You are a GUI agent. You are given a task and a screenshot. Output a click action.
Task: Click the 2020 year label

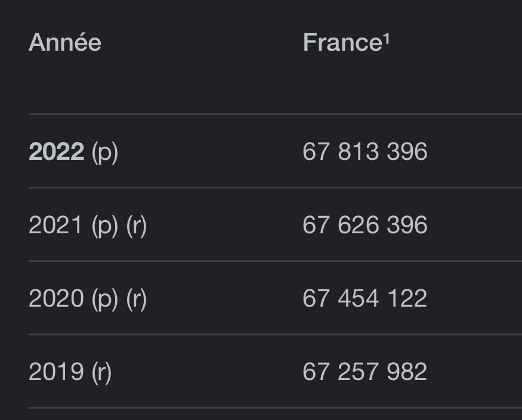coord(56,298)
